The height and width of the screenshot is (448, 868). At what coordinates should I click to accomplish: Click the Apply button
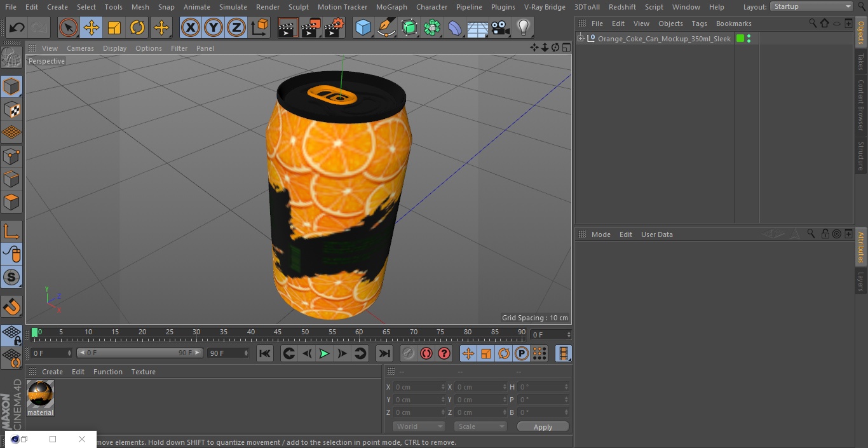[x=543, y=427]
